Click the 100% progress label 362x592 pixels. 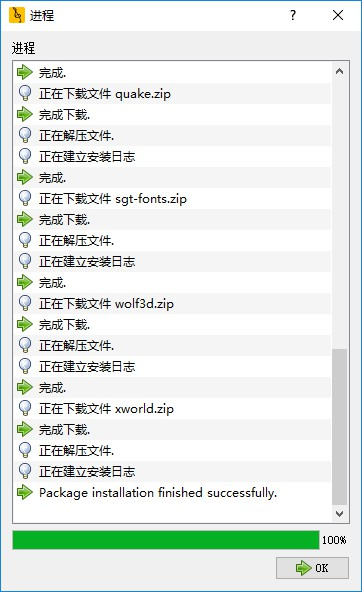334,540
